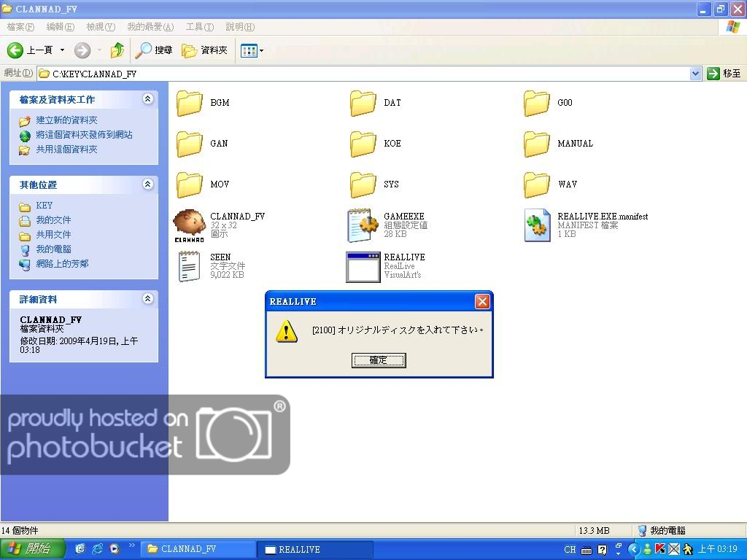Image resolution: width=747 pixels, height=560 pixels.
Task: Select the SEEN text document
Action: 211,265
